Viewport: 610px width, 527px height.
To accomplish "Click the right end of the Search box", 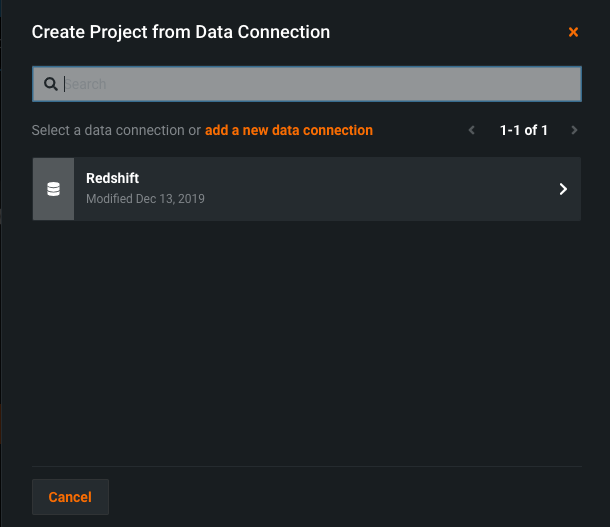I will coord(560,84).
